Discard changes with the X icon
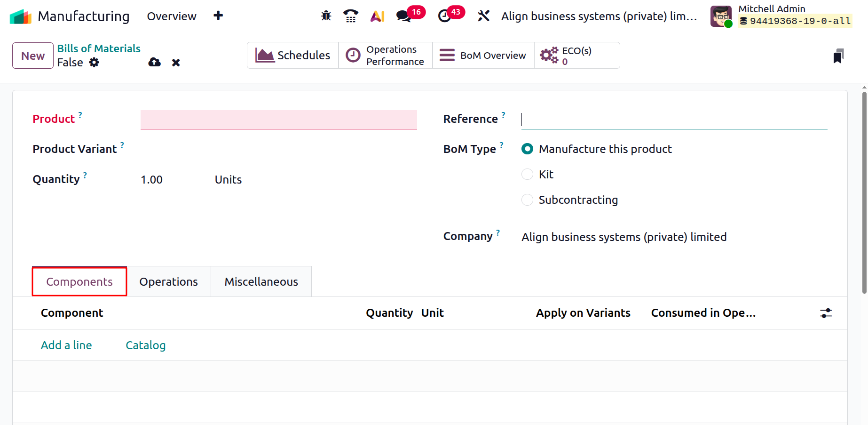Screen dimensions: 868x425 176,63
